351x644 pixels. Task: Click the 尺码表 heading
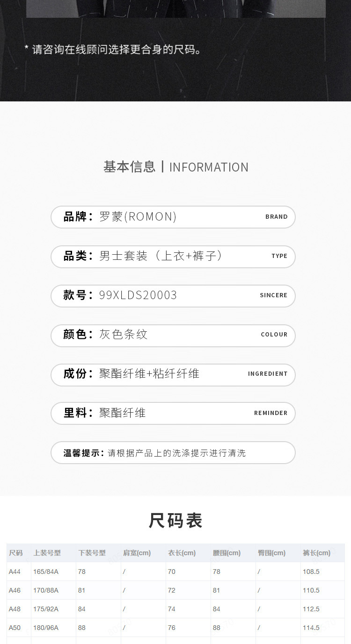pyautogui.click(x=175, y=520)
